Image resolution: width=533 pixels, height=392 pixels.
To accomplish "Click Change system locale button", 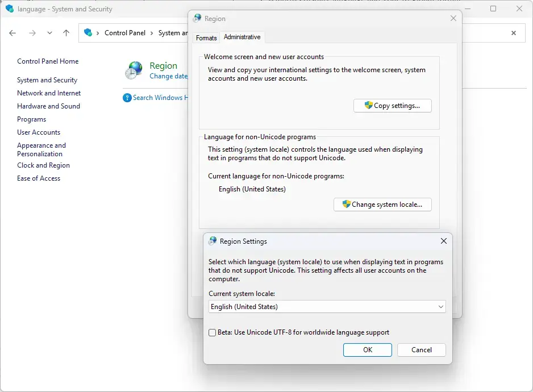I will click(x=382, y=205).
